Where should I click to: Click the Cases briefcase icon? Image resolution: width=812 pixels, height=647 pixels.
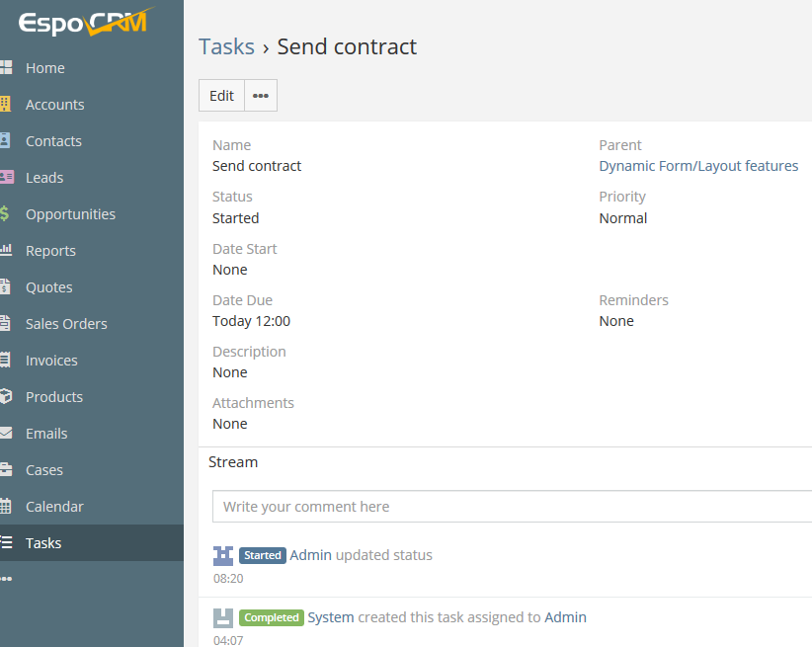point(6,470)
